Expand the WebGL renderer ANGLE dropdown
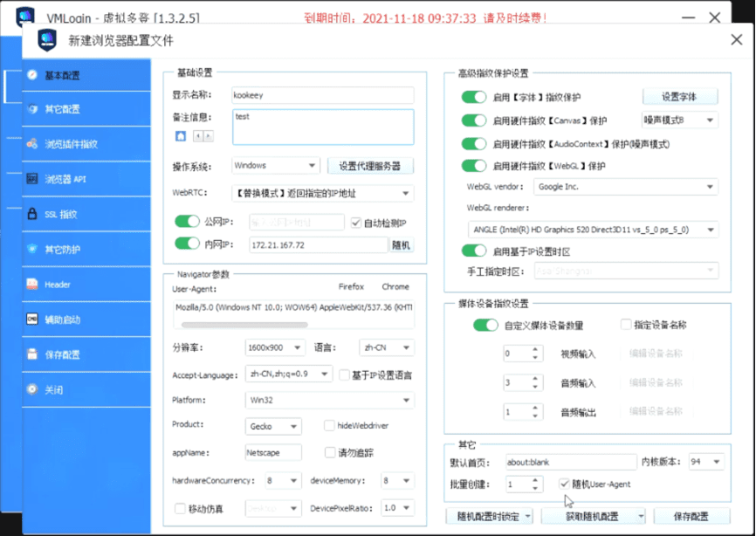 (593, 230)
